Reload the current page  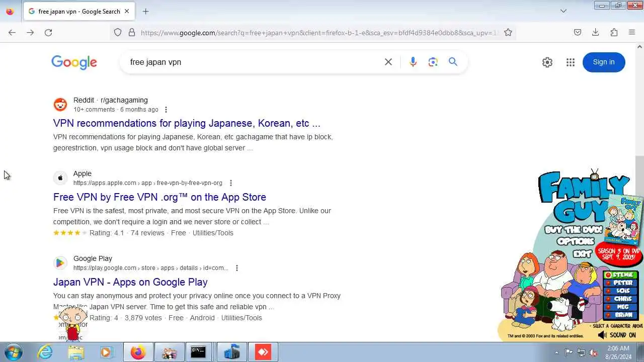[x=48, y=32]
